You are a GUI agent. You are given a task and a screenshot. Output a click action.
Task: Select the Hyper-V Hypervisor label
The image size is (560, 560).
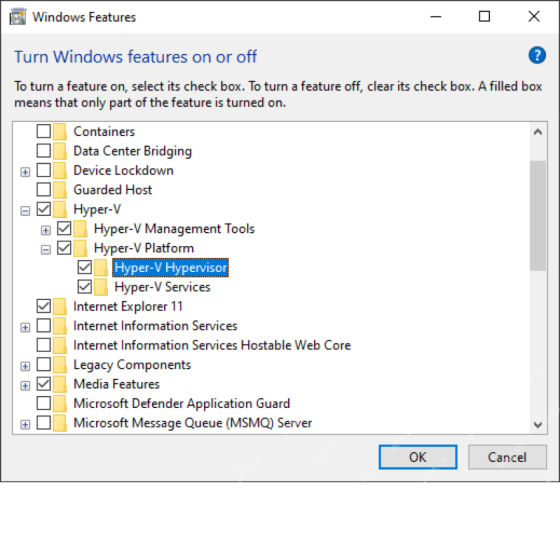tap(170, 268)
